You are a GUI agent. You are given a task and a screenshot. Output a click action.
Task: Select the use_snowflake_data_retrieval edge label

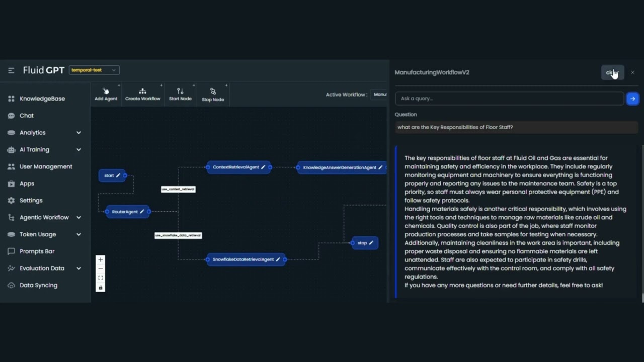[x=178, y=235]
